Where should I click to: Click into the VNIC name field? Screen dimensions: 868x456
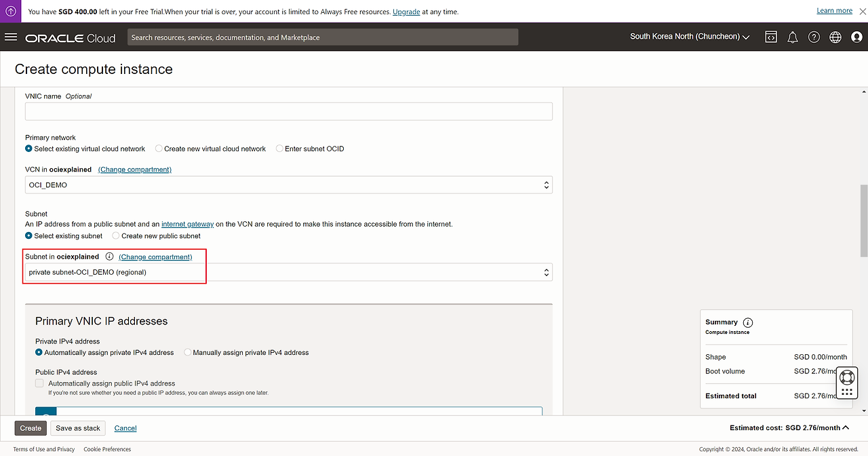[288, 111]
